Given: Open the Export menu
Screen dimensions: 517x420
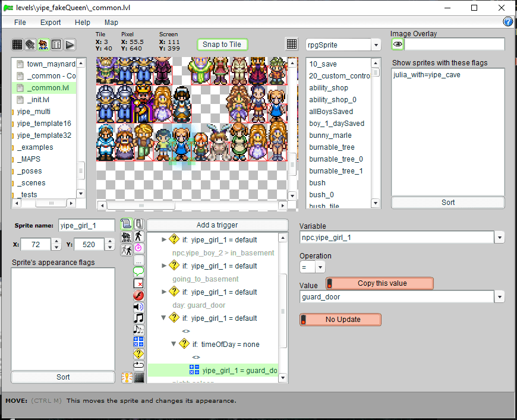Looking at the screenshot, I should coord(51,23).
